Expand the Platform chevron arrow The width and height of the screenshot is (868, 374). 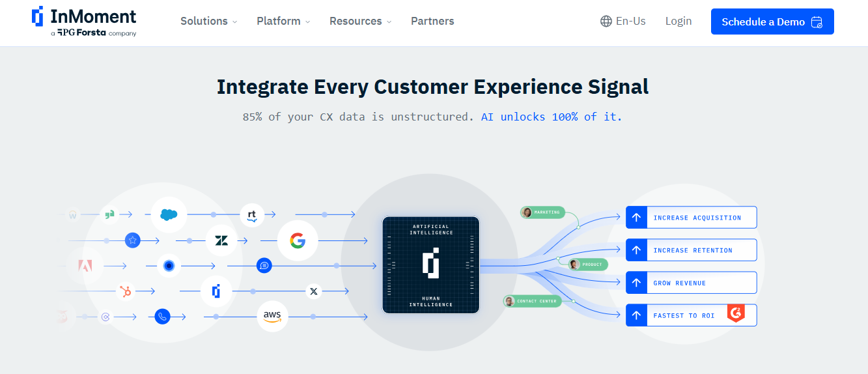pos(307,22)
